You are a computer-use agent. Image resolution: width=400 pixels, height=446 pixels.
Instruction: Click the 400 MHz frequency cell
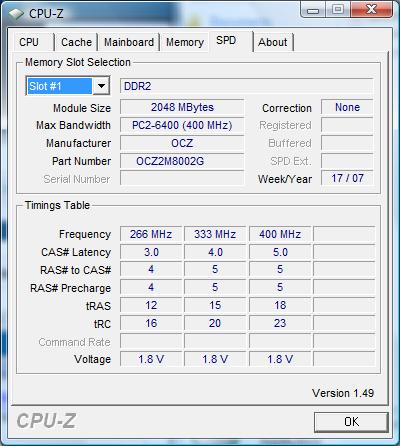pos(280,234)
